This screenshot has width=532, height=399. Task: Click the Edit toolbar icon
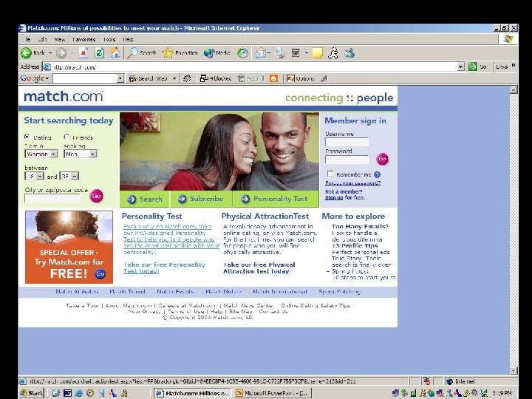click(296, 53)
